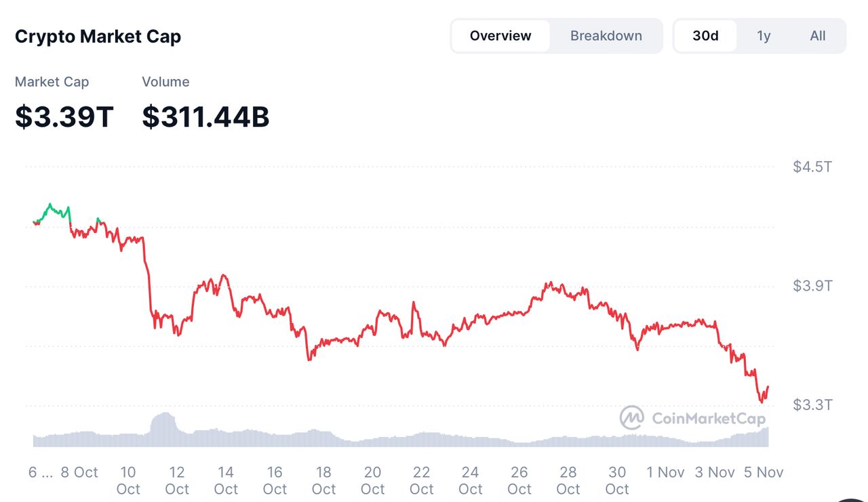Click the $3.39T market cap value
The width and height of the screenshot is (868, 502).
(64, 117)
